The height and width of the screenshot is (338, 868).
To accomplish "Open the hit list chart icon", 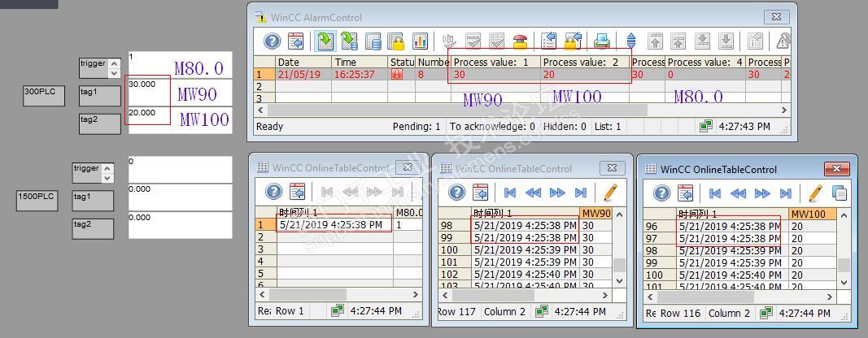I will pos(421,41).
